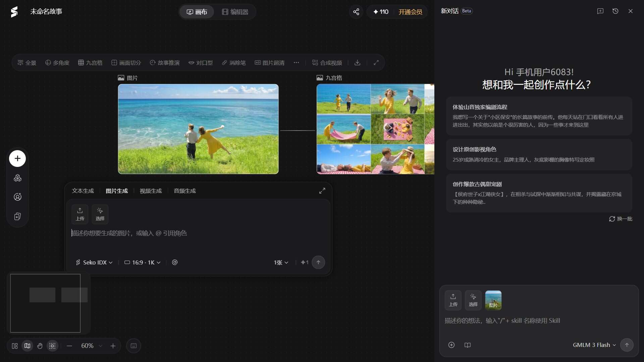Toggle the minimap icon in bottom toolbar
This screenshot has height=362, width=644.
(x=28, y=346)
